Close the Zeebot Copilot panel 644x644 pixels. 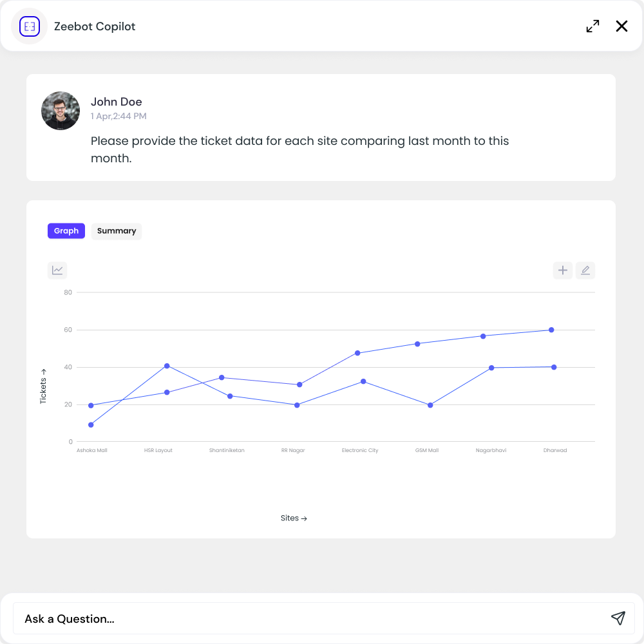point(621,26)
